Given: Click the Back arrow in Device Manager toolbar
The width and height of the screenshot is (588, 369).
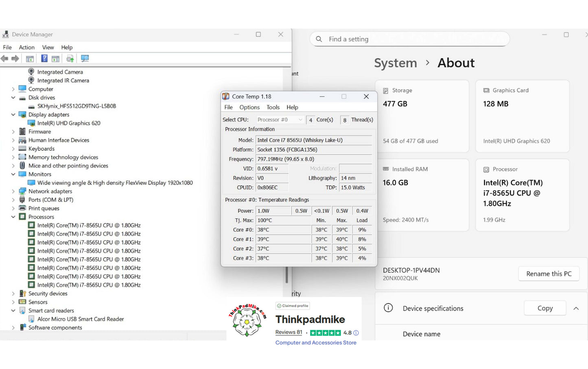Looking at the screenshot, I should pos(4,59).
